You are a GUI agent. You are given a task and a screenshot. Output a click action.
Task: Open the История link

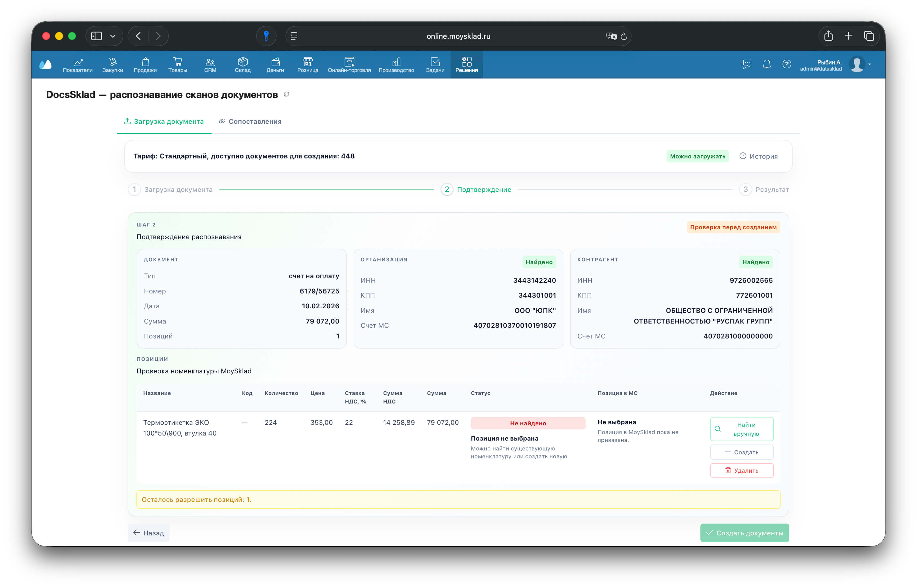click(758, 156)
